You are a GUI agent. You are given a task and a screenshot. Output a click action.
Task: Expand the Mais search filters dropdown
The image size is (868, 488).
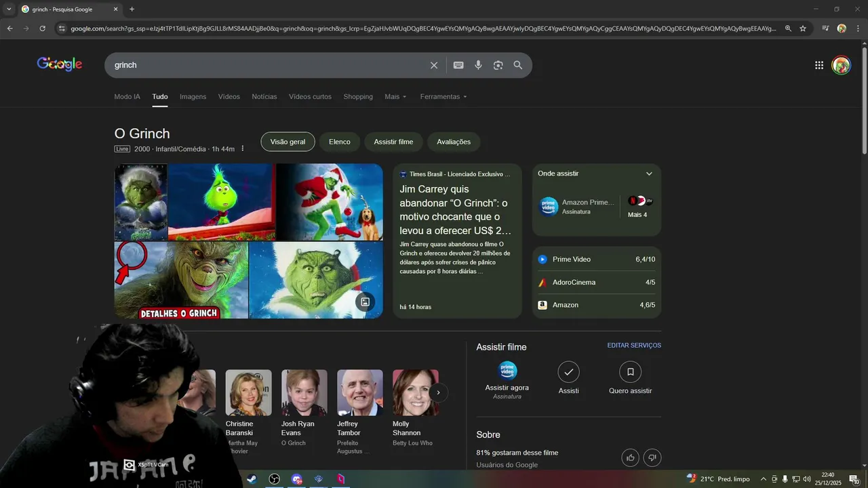[x=395, y=96]
